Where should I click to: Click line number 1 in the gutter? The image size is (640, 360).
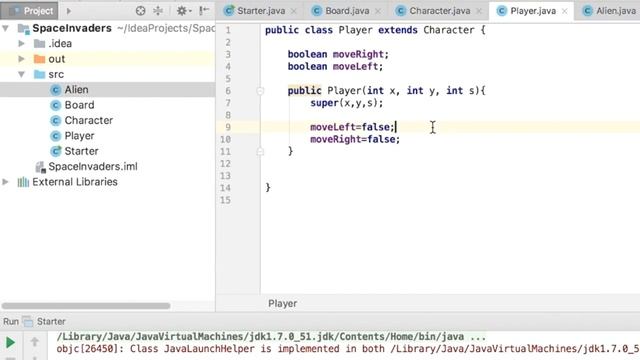(228, 30)
